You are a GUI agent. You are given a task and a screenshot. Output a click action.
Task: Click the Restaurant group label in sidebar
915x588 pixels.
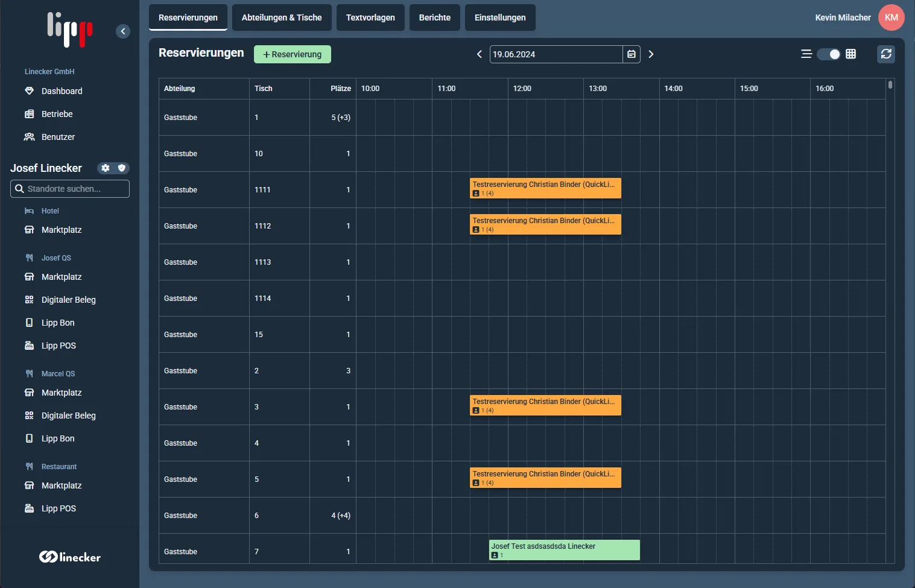59,467
